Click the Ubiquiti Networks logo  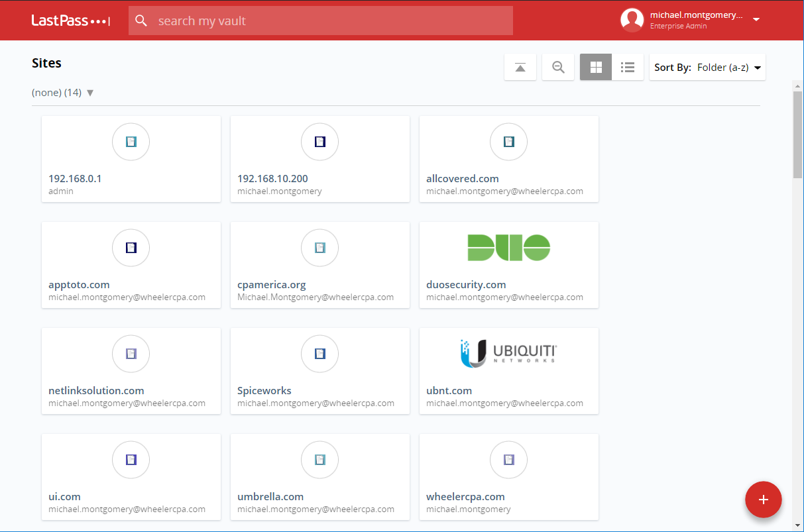pyautogui.click(x=509, y=352)
